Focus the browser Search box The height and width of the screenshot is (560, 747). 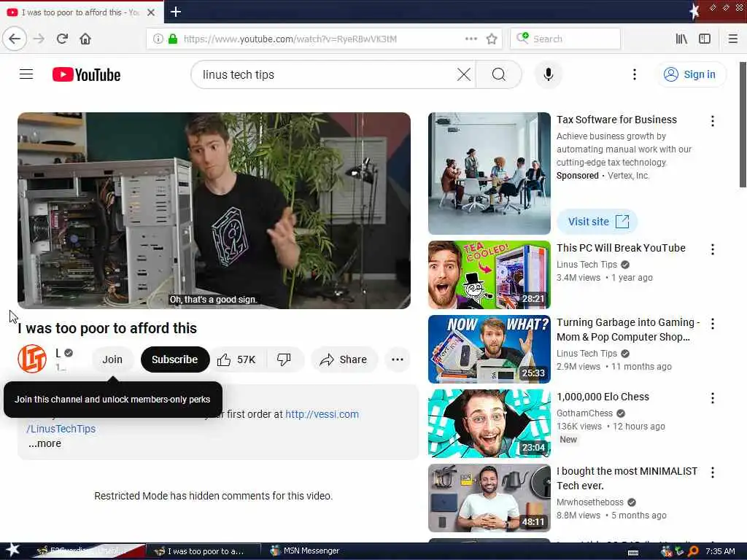565,39
